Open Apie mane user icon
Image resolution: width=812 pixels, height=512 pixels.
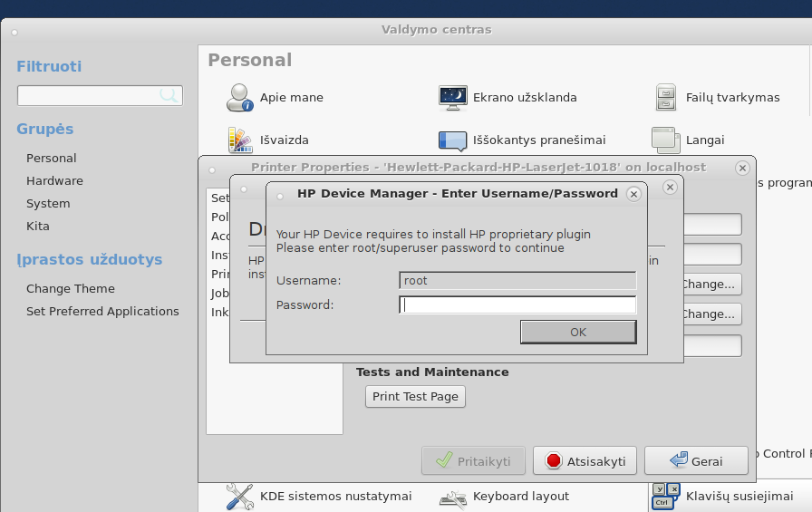coord(239,97)
